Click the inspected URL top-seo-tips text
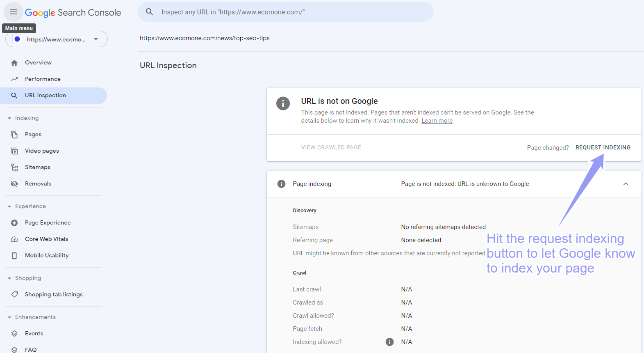 pos(205,38)
